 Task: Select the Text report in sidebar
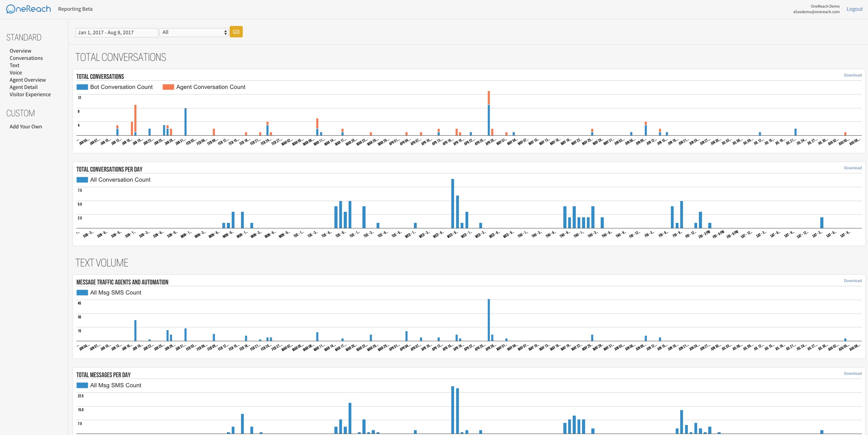15,65
